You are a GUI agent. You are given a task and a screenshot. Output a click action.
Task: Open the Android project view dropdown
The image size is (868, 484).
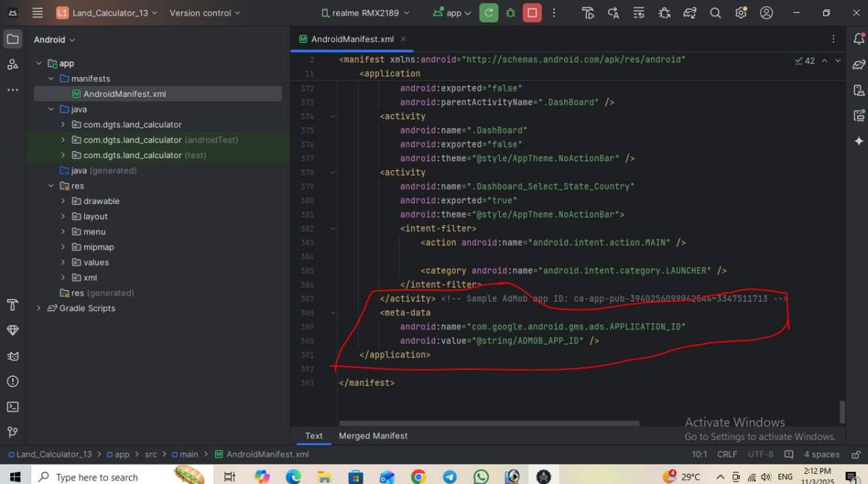[x=54, y=39]
